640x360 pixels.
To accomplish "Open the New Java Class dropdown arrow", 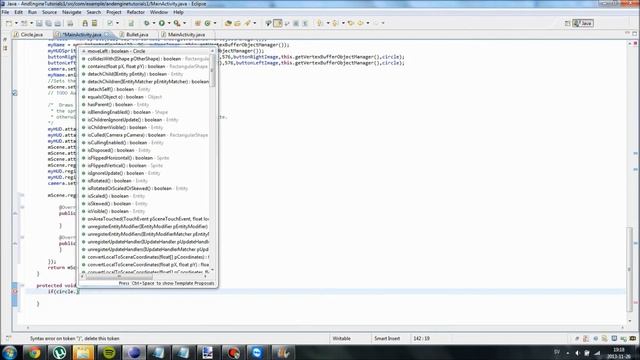I will (215, 23).
